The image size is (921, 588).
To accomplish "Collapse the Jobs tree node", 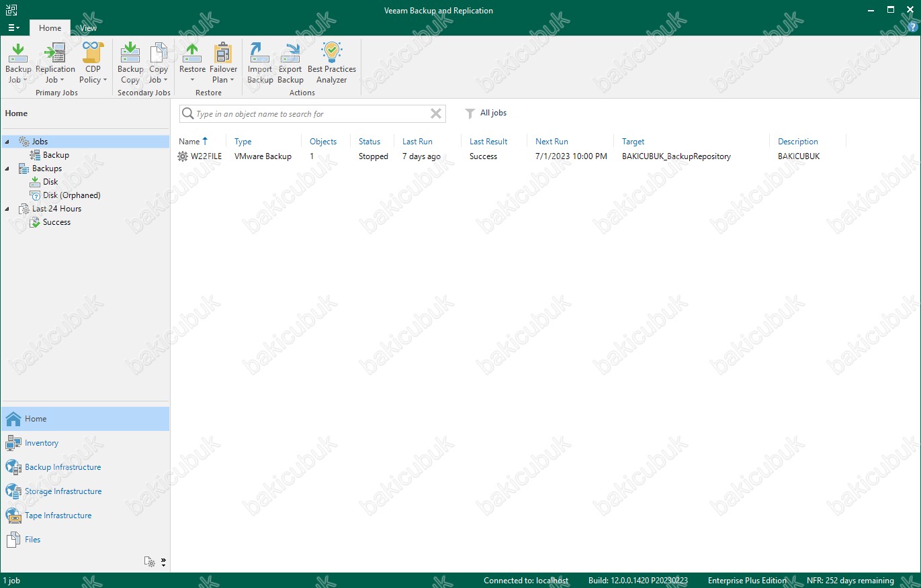I will click(7, 142).
